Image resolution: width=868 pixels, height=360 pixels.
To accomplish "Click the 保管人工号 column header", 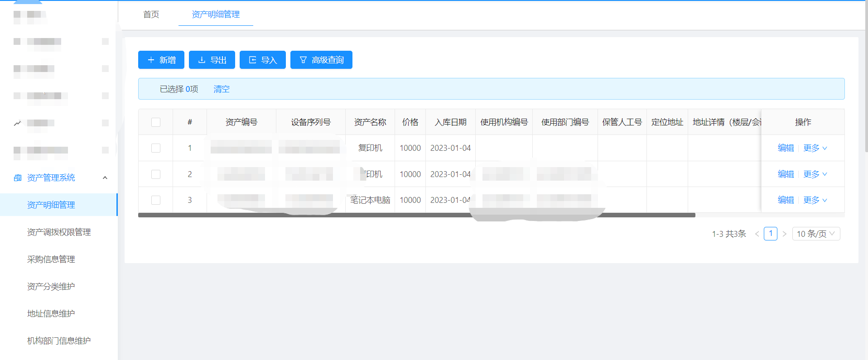I will 622,122.
